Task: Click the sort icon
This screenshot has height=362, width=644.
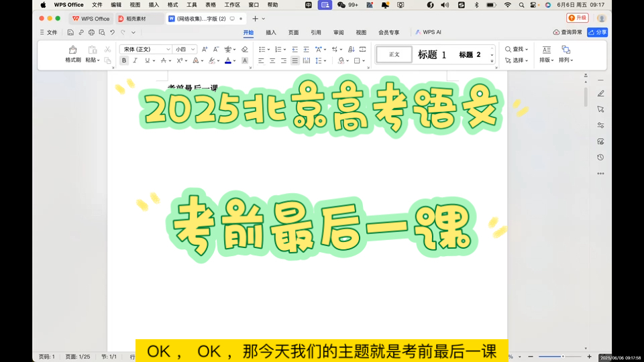Action: point(351,49)
